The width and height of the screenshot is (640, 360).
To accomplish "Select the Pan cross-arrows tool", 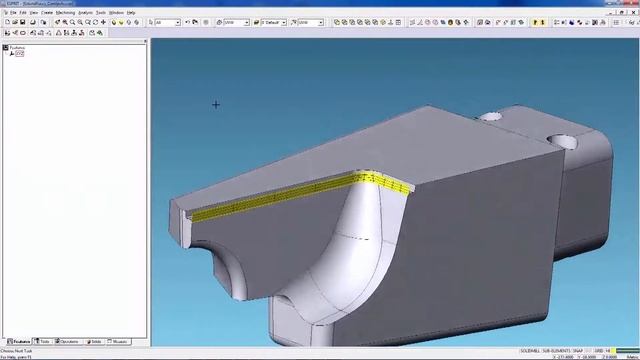I will point(103,22).
